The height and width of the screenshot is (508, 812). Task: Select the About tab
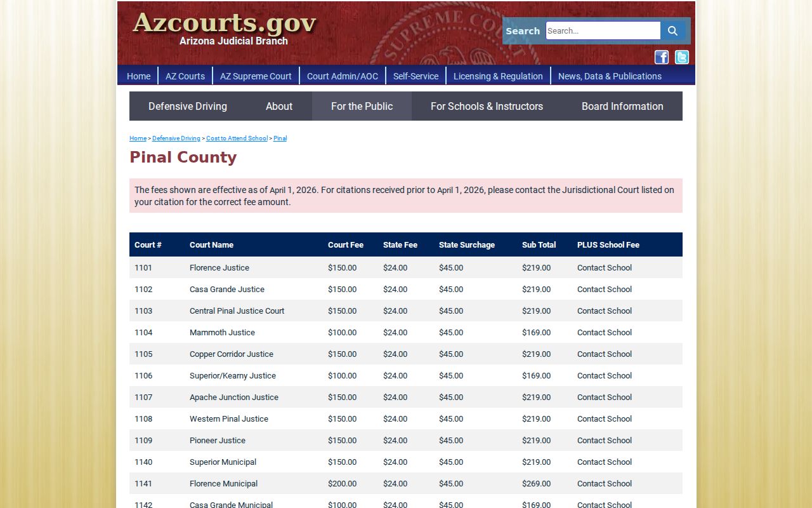(279, 106)
